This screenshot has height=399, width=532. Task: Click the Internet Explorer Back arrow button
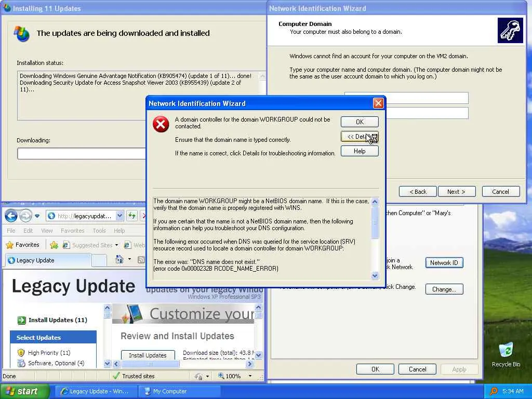[11, 216]
